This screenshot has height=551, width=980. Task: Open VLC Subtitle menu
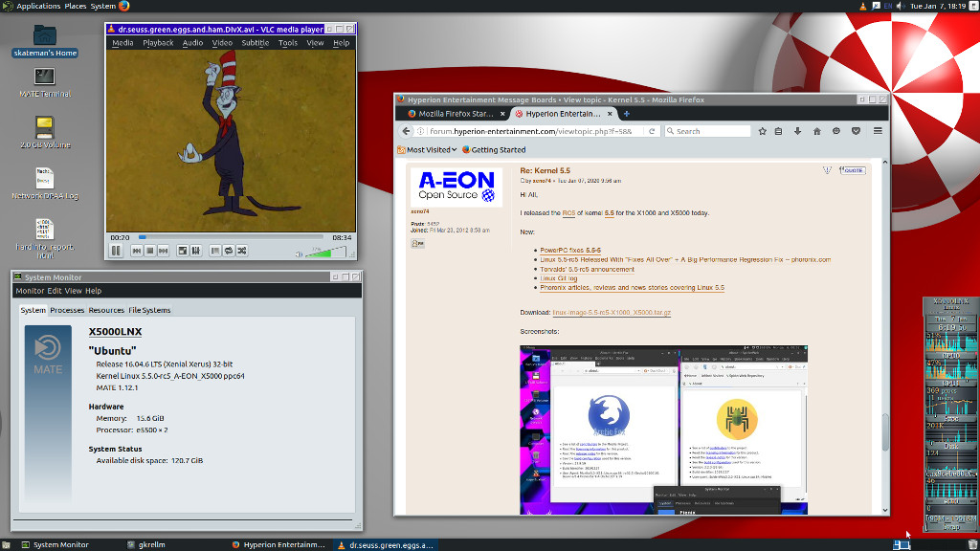(x=255, y=42)
